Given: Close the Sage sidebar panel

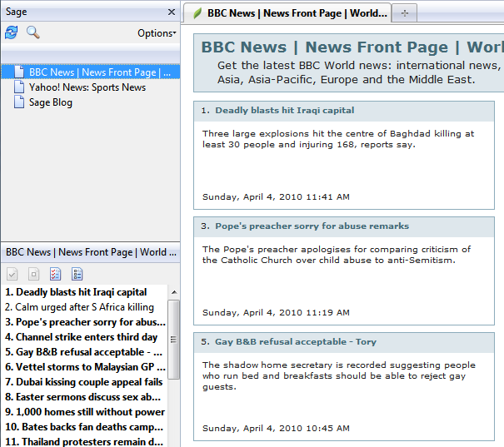Looking at the screenshot, I should pos(172,12).
